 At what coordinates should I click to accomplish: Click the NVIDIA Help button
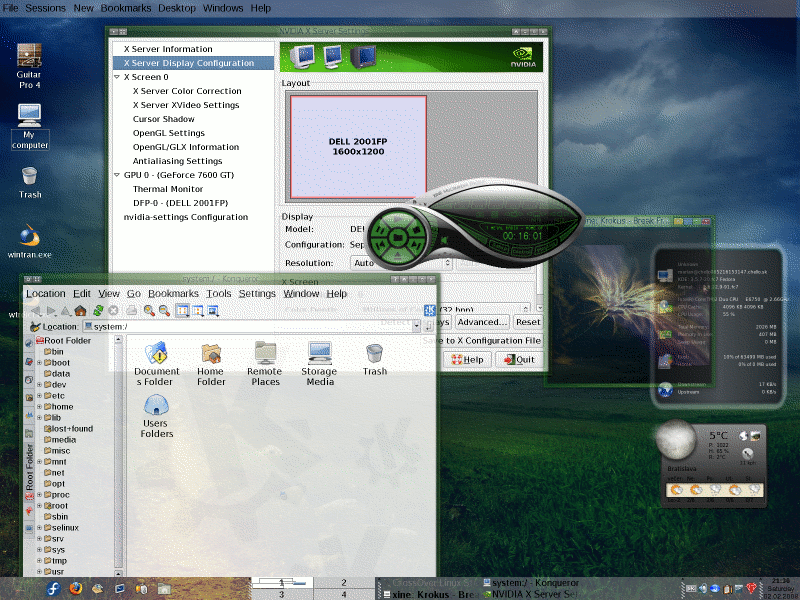coord(467,359)
